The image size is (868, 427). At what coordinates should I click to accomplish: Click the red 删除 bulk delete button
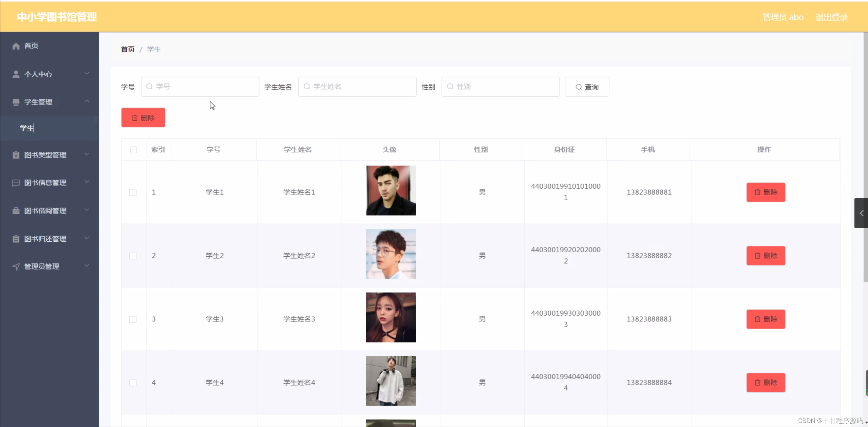(x=143, y=117)
